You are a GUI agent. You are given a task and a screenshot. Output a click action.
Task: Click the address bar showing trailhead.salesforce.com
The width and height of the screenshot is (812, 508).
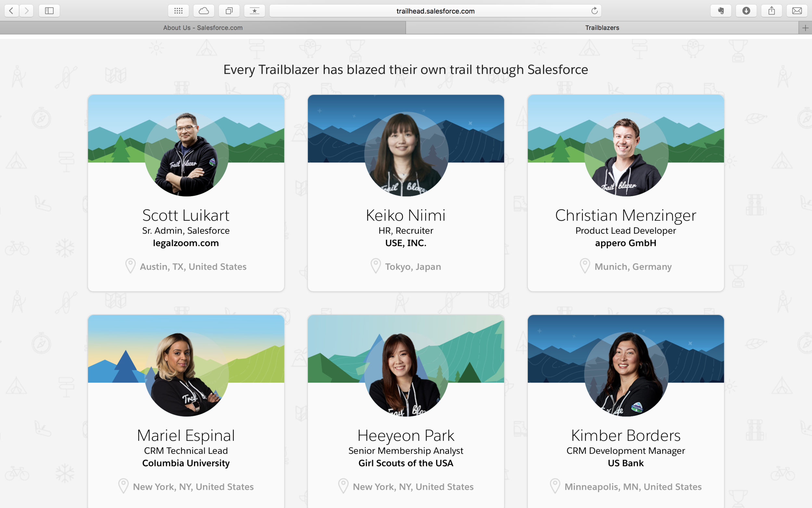click(435, 10)
